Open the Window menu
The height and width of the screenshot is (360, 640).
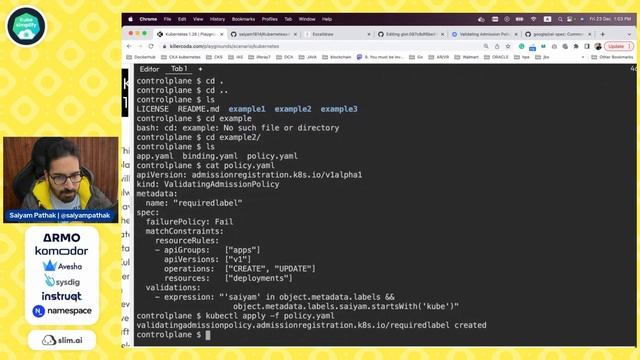(307, 19)
